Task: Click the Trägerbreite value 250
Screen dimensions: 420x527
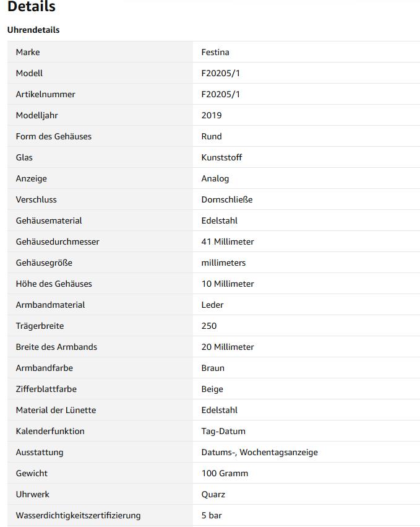Action: [209, 326]
